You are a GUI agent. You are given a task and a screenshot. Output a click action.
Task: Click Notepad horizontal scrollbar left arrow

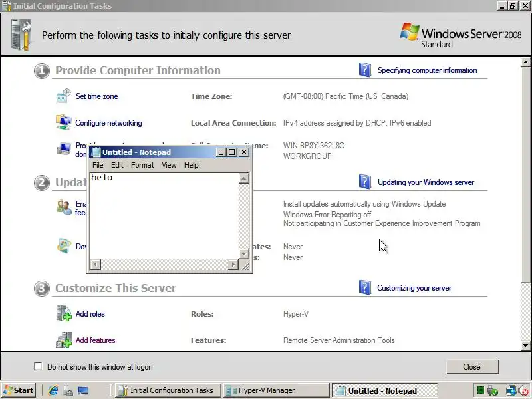click(96, 264)
